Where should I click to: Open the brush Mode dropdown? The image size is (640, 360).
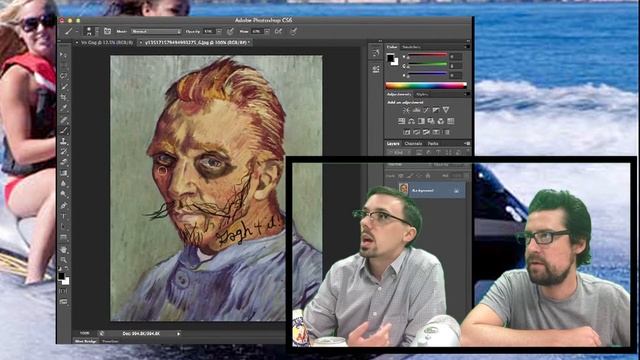156,31
